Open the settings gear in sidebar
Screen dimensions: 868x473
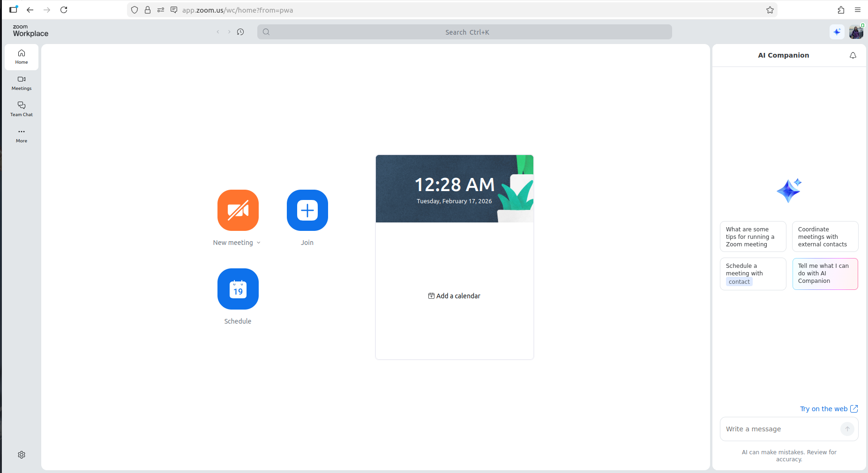coord(22,455)
